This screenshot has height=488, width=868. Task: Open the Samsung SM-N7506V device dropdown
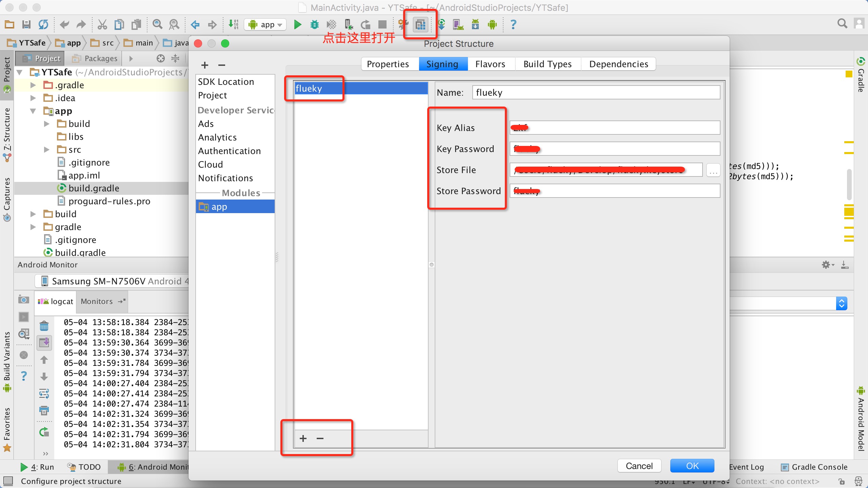click(112, 281)
